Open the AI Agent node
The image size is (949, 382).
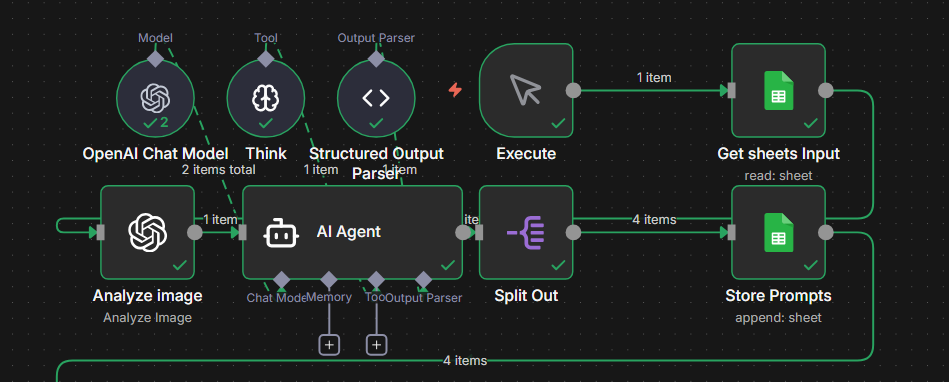pyautogui.click(x=352, y=232)
